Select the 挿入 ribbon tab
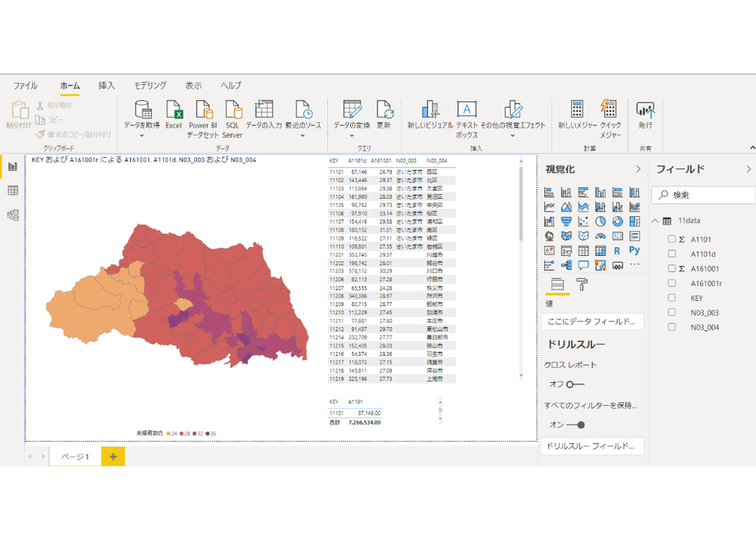Viewport: 756px width, 540px height. tap(106, 86)
